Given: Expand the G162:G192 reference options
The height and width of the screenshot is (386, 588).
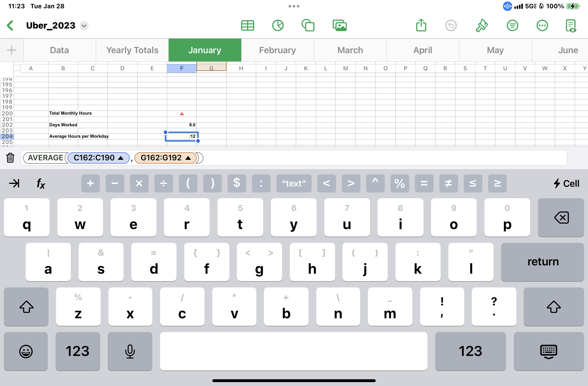Looking at the screenshot, I should (188, 158).
